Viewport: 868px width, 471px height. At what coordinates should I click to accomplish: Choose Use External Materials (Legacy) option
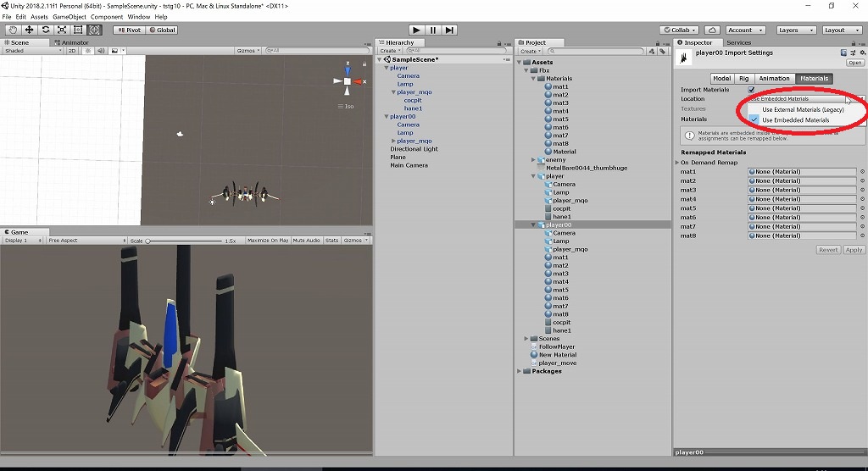(x=803, y=109)
